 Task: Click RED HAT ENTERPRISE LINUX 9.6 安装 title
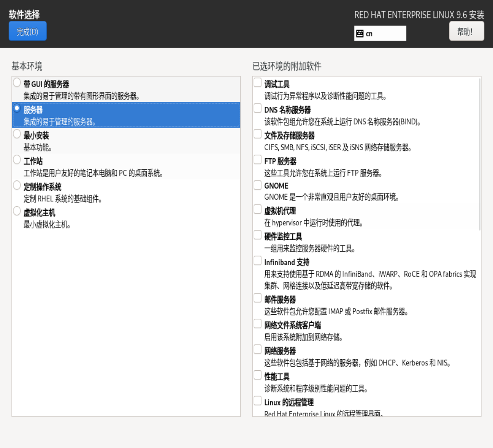pos(419,15)
